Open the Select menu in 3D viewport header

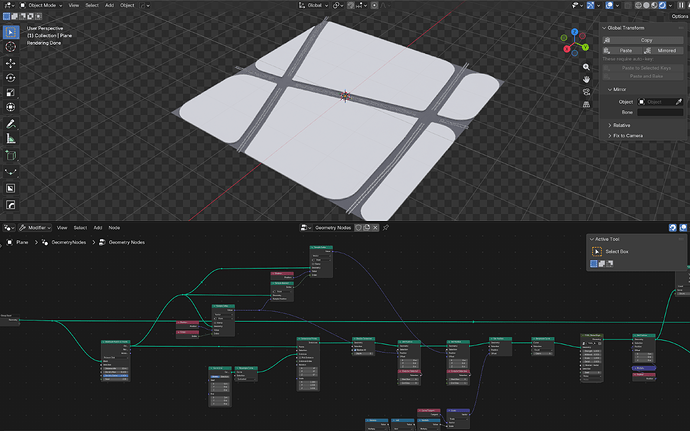[x=92, y=5]
